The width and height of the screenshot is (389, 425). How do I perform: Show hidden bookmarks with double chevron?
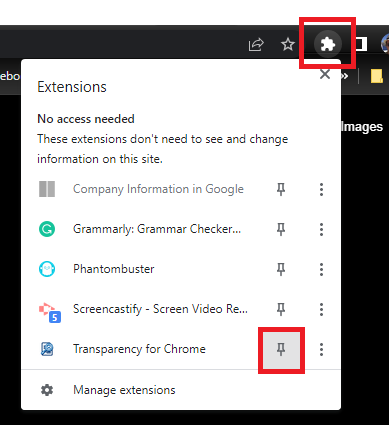(x=345, y=76)
